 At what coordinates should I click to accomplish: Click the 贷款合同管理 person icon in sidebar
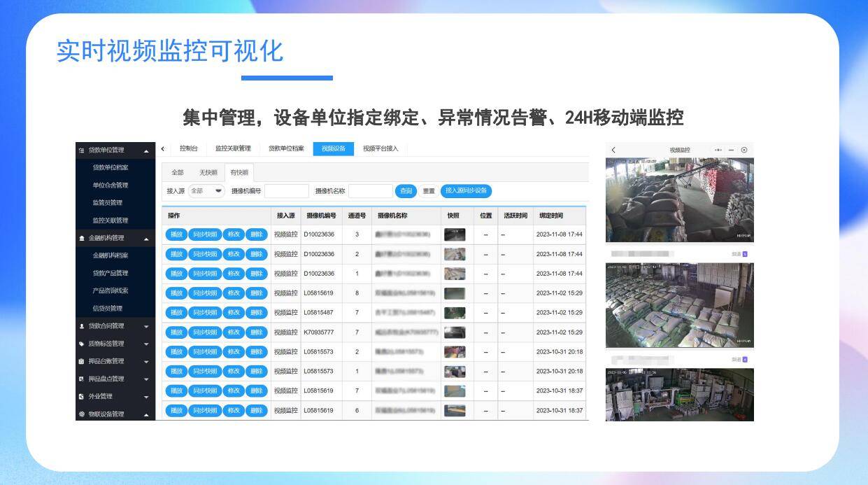click(82, 326)
